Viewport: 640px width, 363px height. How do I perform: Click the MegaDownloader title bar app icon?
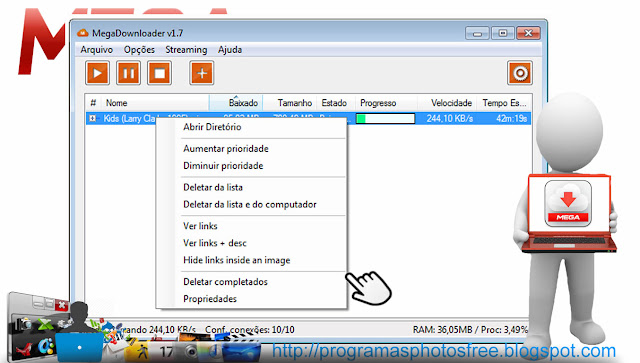83,33
